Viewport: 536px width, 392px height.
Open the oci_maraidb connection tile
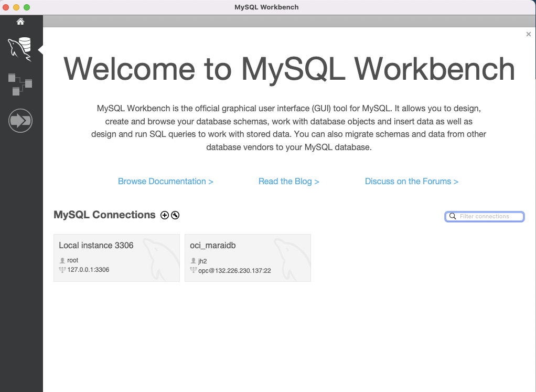[248, 258]
